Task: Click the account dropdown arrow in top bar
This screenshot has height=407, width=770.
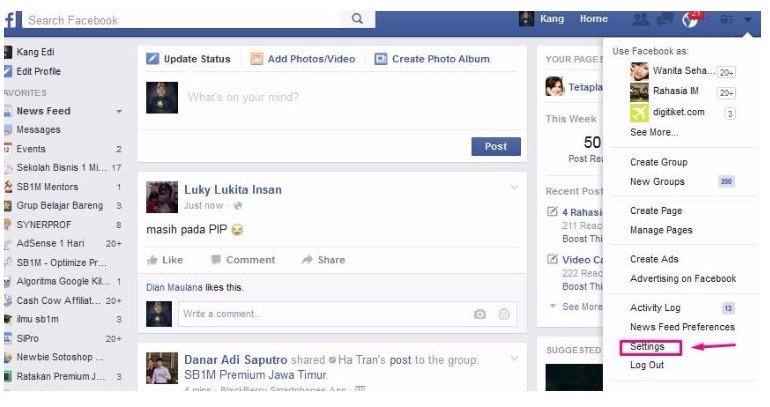Action: click(x=747, y=20)
